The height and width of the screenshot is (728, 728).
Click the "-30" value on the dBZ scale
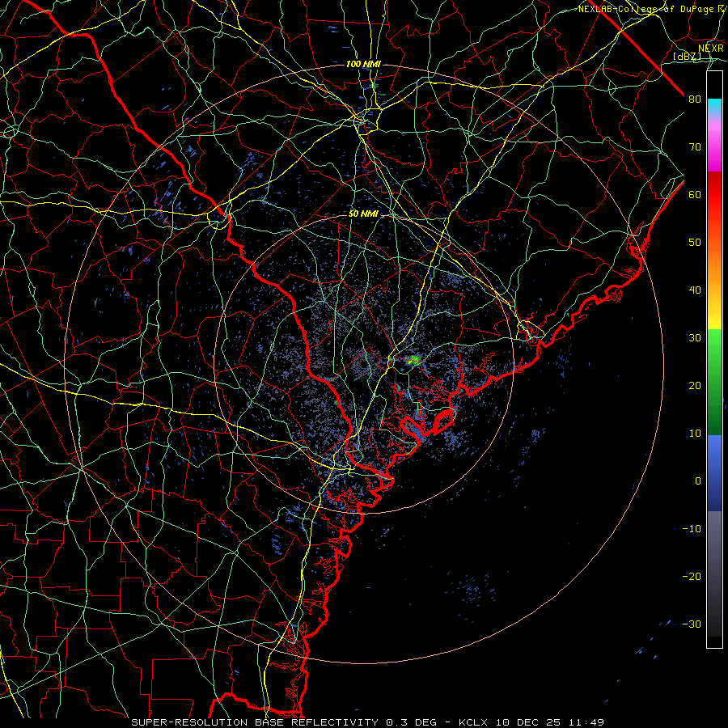click(x=692, y=624)
